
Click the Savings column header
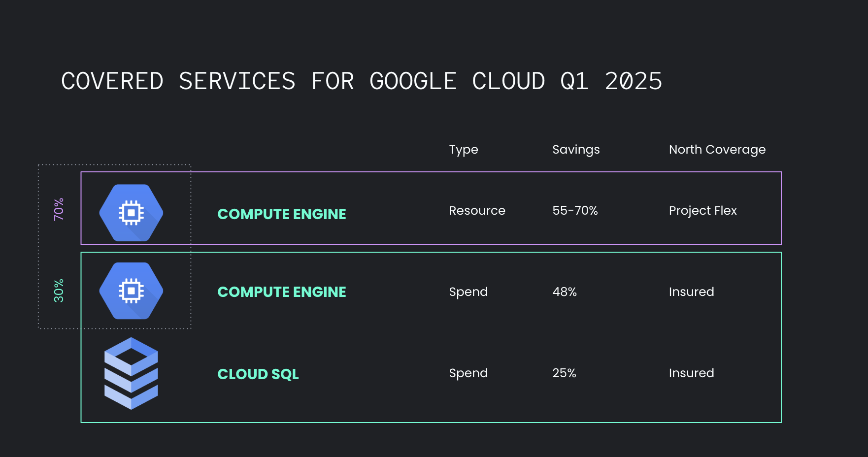coord(576,150)
